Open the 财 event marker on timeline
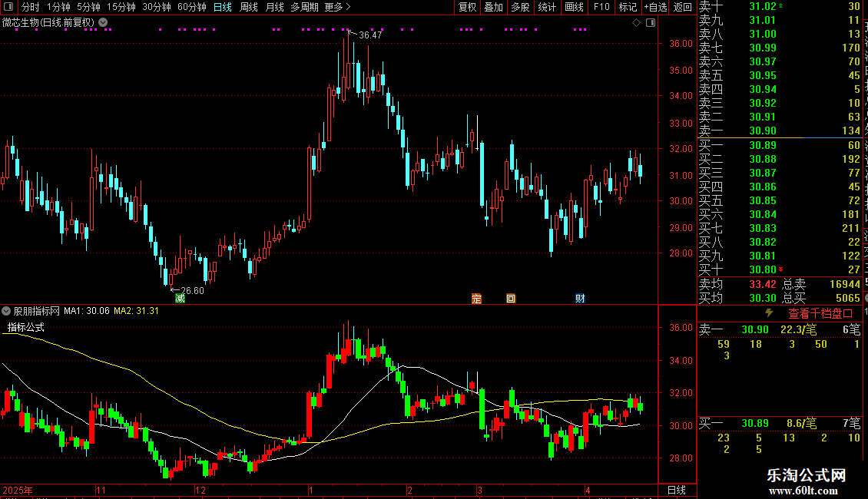This screenshot has height=499, width=868. coord(580,299)
